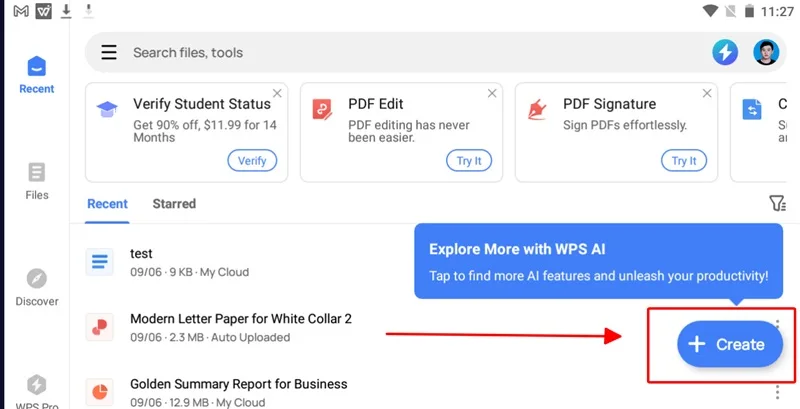Tap the Verify button for student status
Image resolution: width=800 pixels, height=409 pixels.
point(252,161)
